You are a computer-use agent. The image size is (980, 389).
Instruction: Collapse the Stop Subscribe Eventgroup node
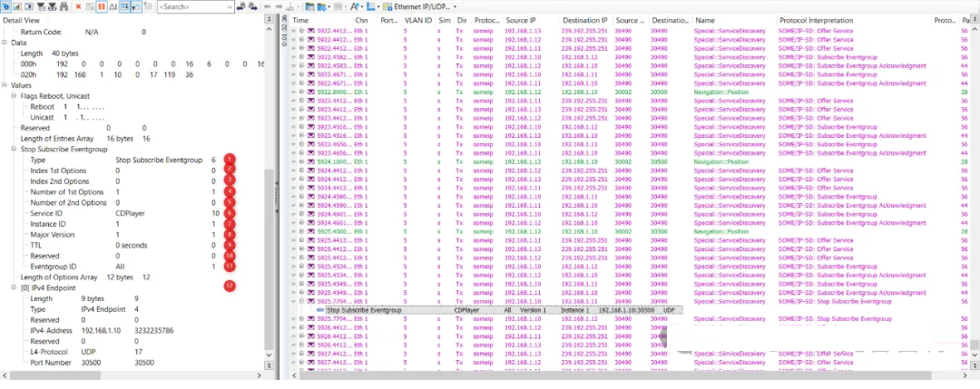(15, 150)
